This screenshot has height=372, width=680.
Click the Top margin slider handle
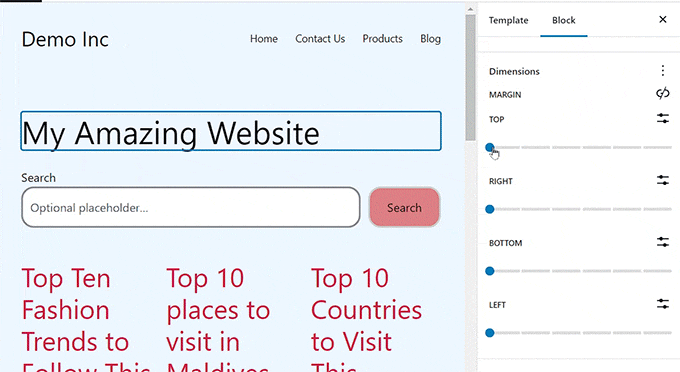490,147
